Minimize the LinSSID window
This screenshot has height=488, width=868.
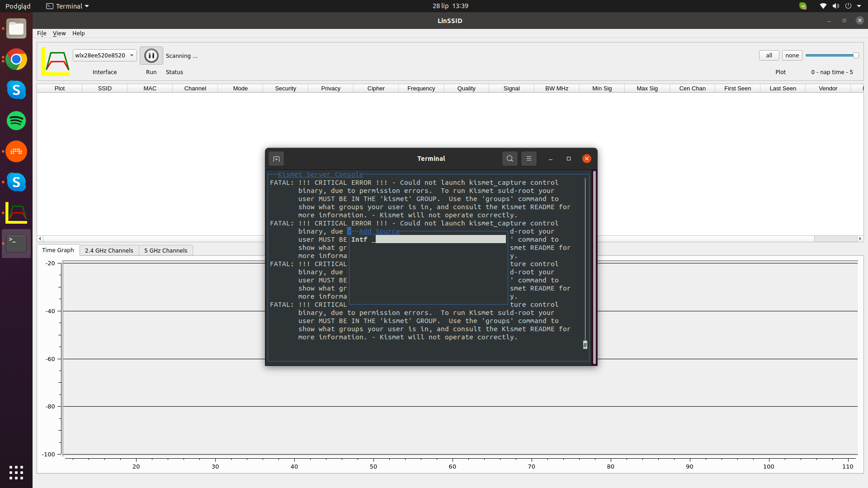829,21
